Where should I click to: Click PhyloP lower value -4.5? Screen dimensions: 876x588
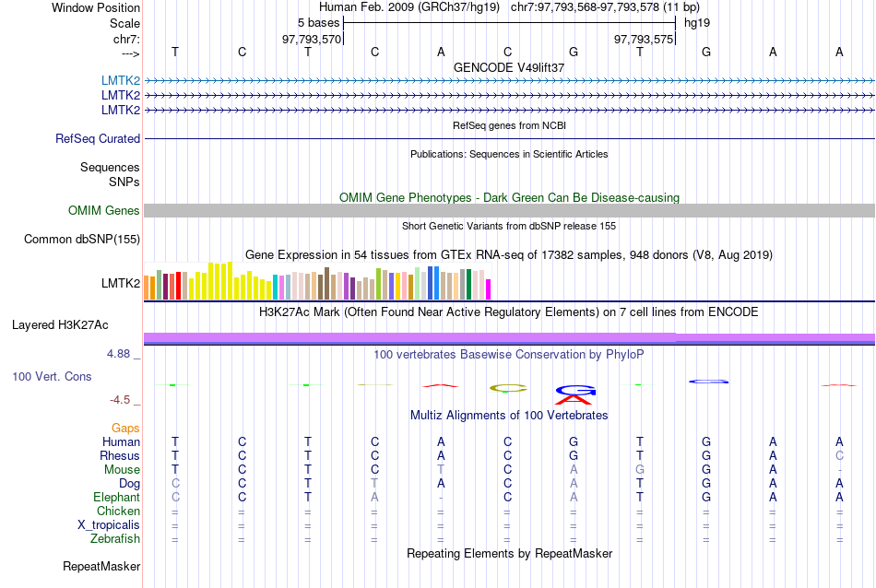pos(120,399)
